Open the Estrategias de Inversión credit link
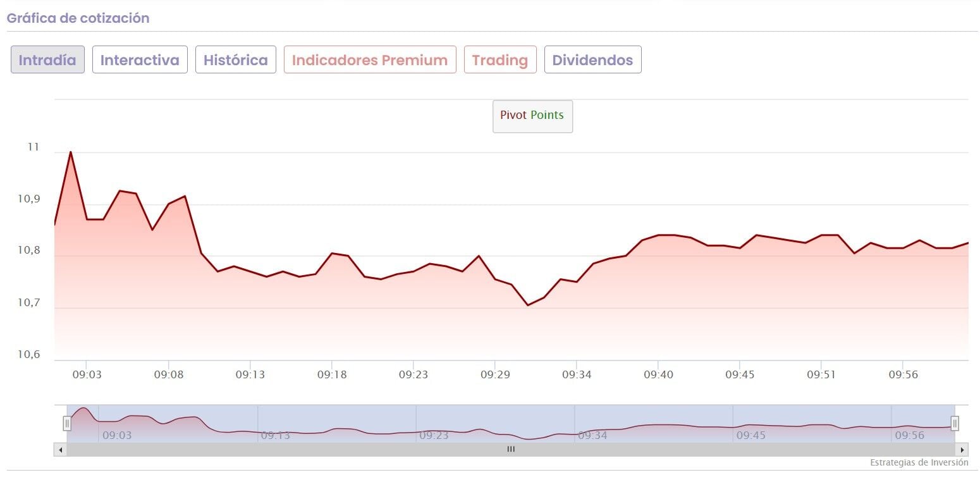The width and height of the screenshot is (980, 494). tap(919, 463)
